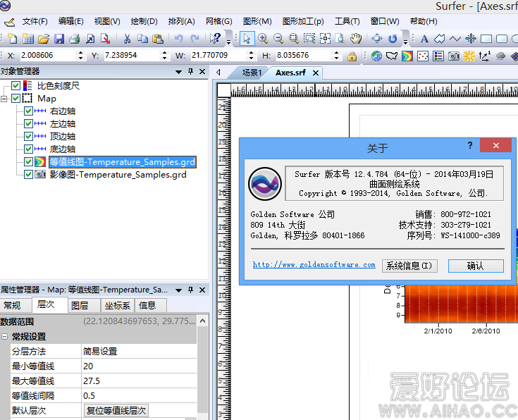Collapse the Map tree node
518x420 pixels.
coord(4,99)
